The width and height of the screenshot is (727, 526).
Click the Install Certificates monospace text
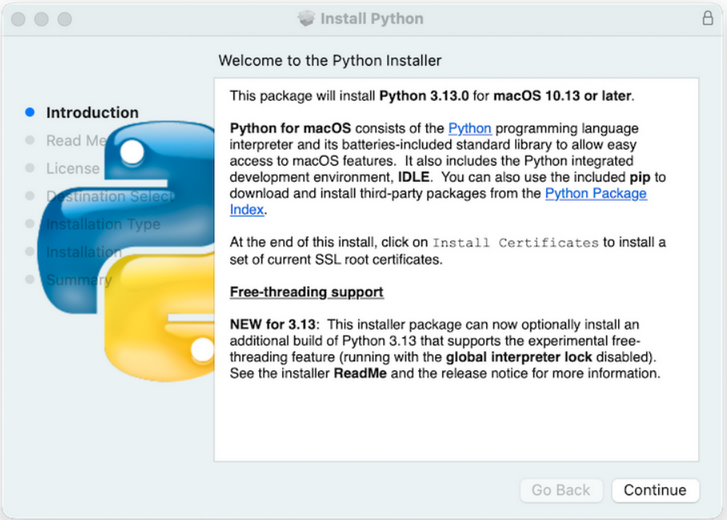tap(515, 243)
